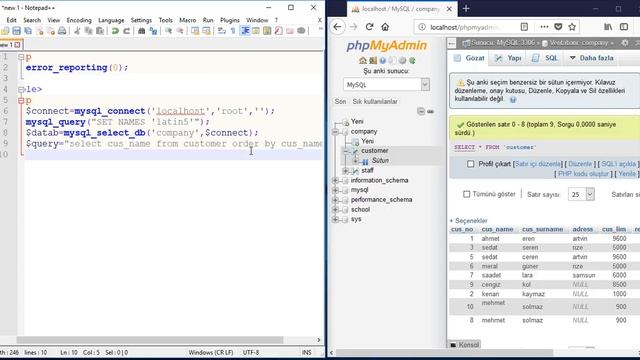The width and height of the screenshot is (640, 360).
Task: Open the Sık kullanılanlar tab in sidebar
Action: pyautogui.click(x=375, y=101)
